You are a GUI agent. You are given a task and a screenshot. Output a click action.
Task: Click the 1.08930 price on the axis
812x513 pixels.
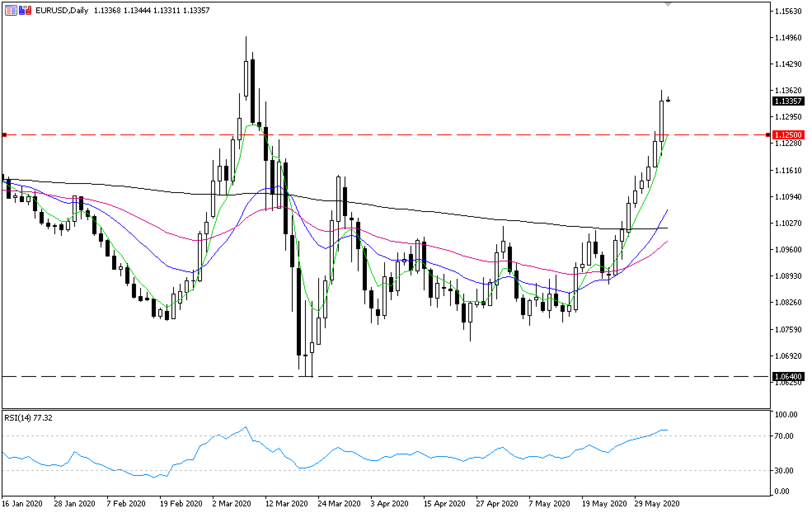(x=788, y=276)
